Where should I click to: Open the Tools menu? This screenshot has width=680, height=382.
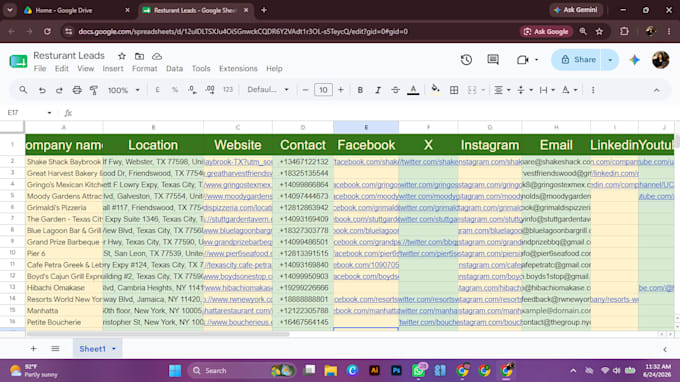tap(201, 69)
